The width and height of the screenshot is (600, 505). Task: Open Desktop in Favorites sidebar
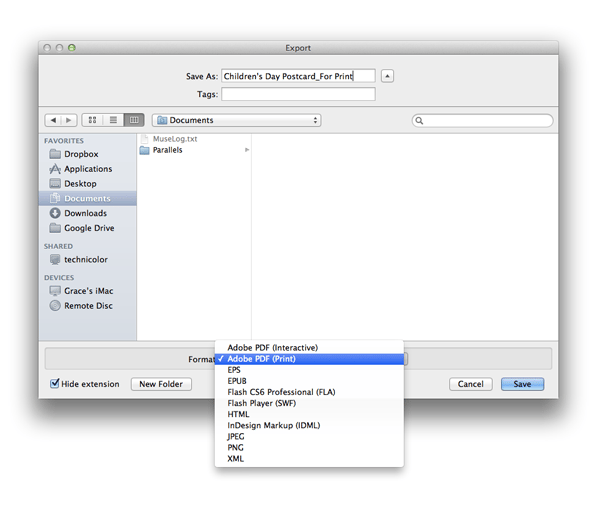87,184
